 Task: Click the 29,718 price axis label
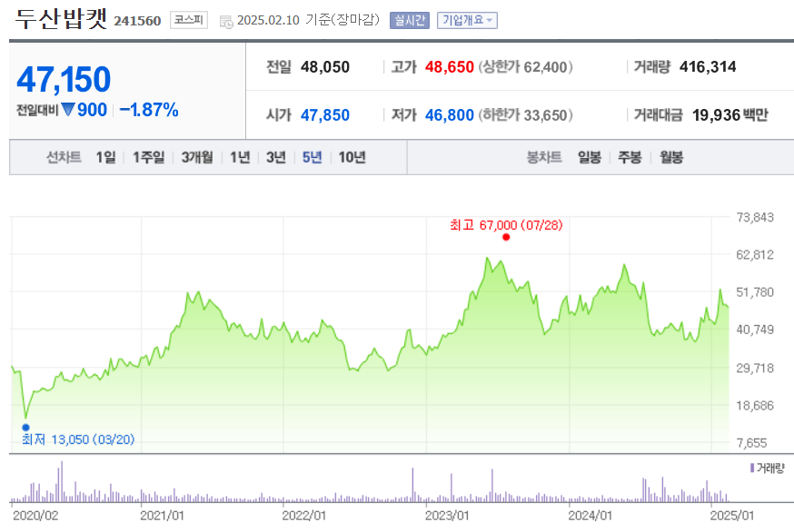coord(755,368)
